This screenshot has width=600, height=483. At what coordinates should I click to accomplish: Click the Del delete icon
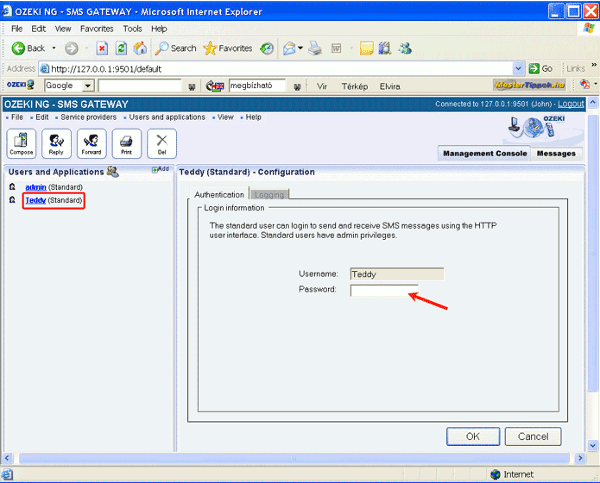pos(162,144)
